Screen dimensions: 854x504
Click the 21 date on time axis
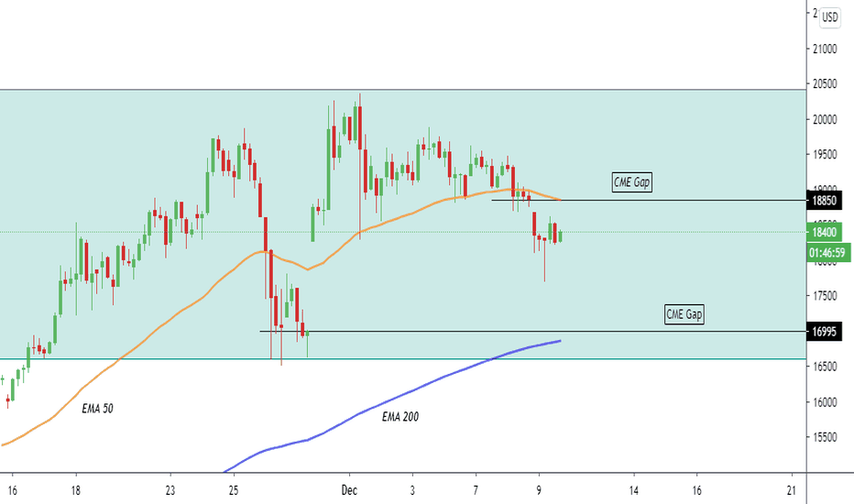tap(792, 490)
